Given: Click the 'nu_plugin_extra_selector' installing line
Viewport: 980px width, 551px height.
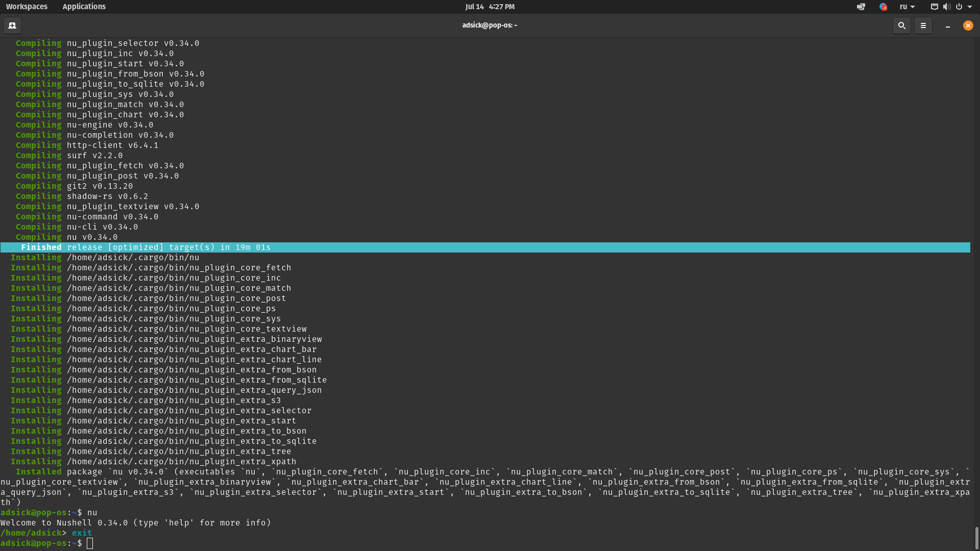Looking at the screenshot, I should coord(161,411).
